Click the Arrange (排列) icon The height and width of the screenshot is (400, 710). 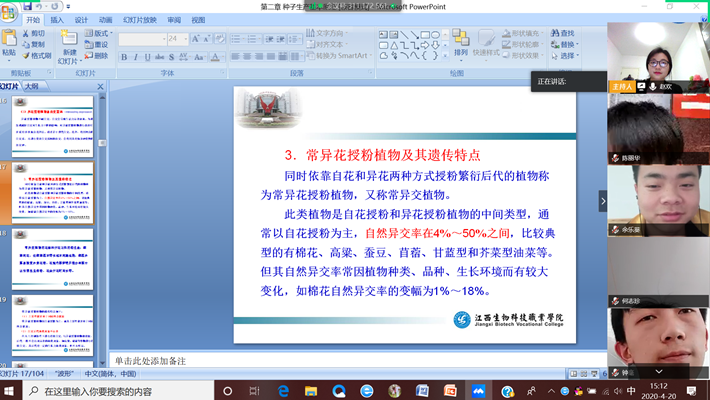460,43
